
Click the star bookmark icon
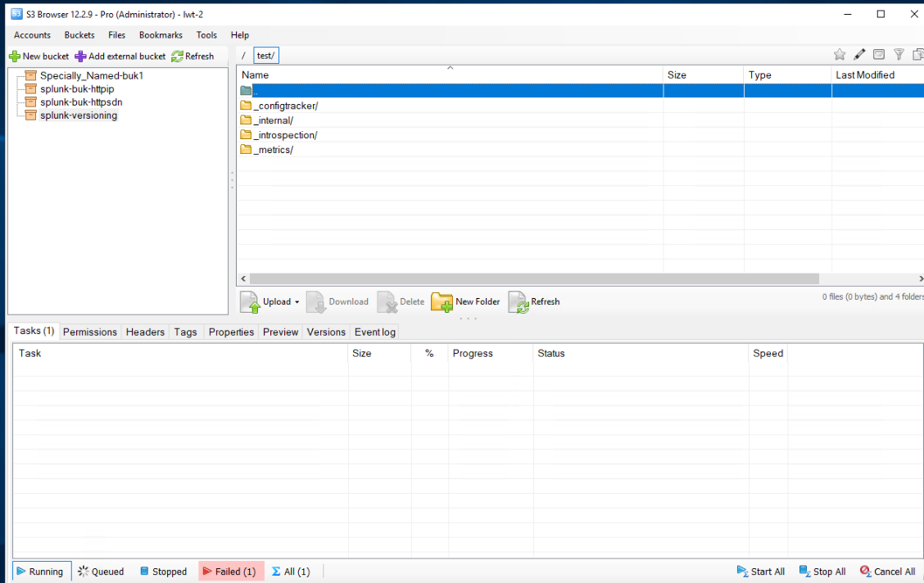tap(840, 55)
